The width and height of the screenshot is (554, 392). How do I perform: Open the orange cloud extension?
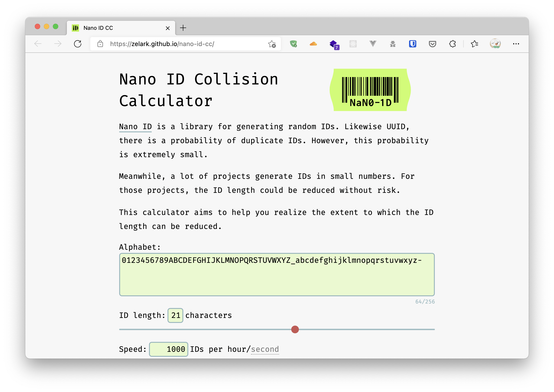point(313,44)
